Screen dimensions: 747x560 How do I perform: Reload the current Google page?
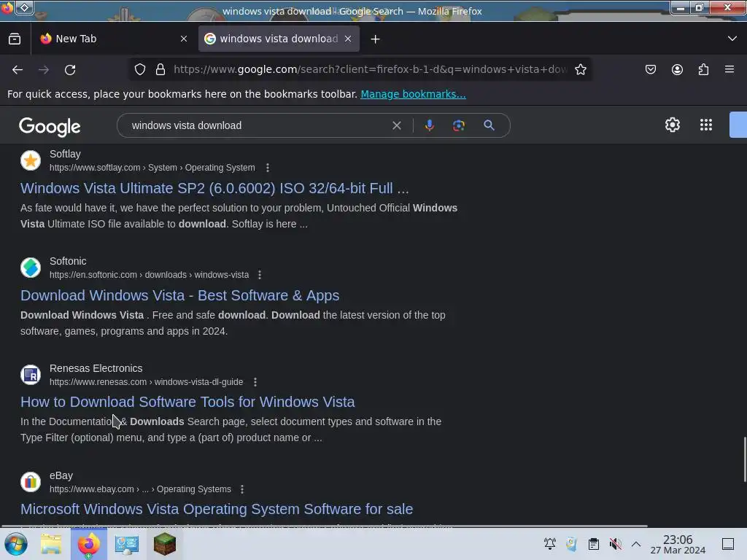(70, 69)
